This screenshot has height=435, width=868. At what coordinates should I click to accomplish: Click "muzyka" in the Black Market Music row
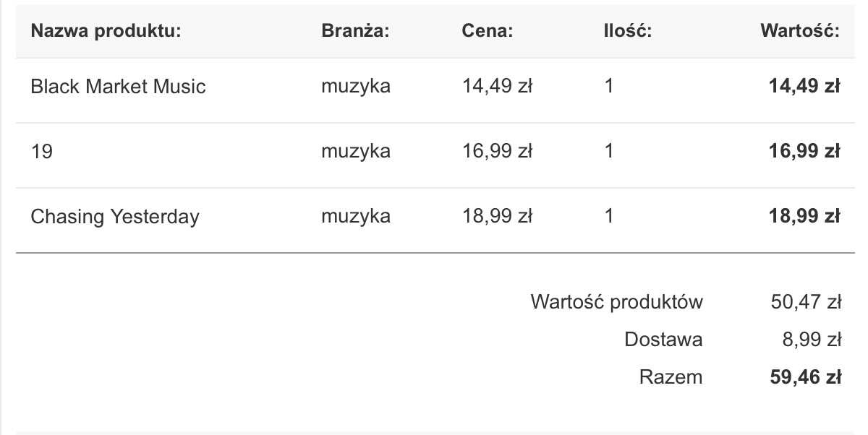(356, 87)
